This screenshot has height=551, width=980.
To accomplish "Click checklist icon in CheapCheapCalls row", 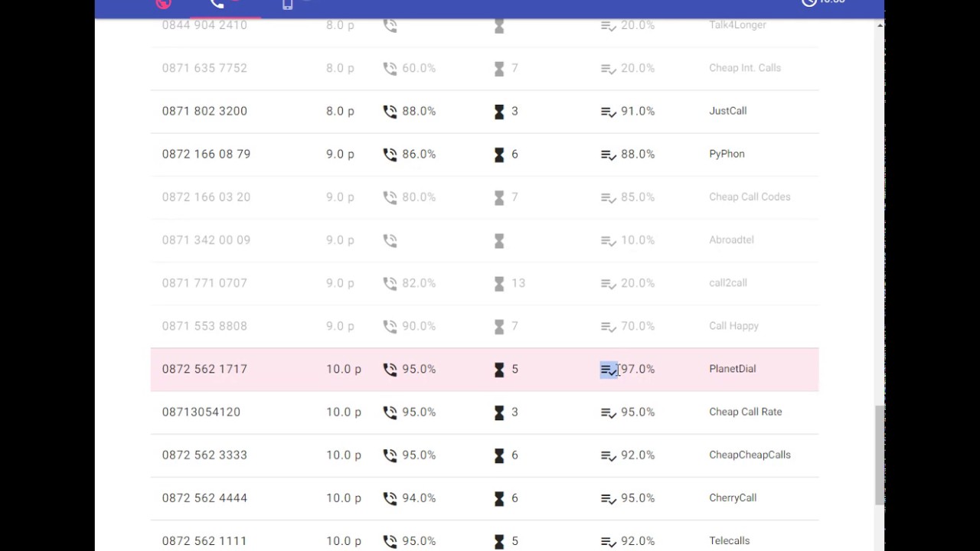I will click(609, 455).
